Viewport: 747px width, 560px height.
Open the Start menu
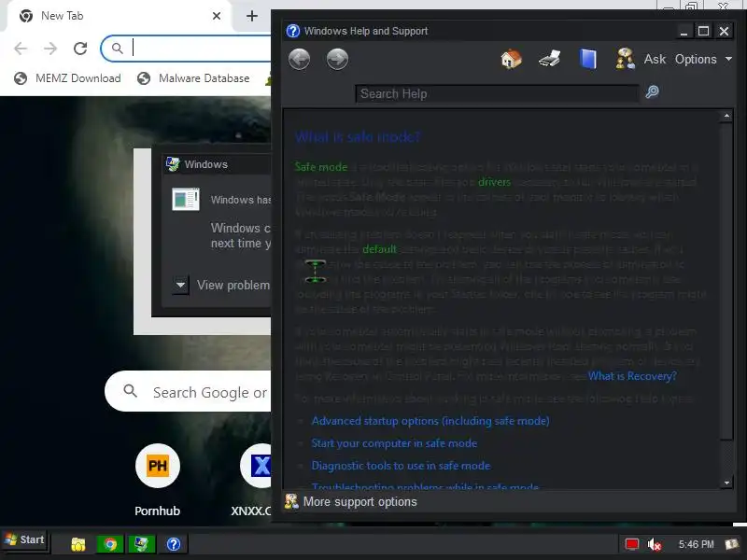coord(25,540)
